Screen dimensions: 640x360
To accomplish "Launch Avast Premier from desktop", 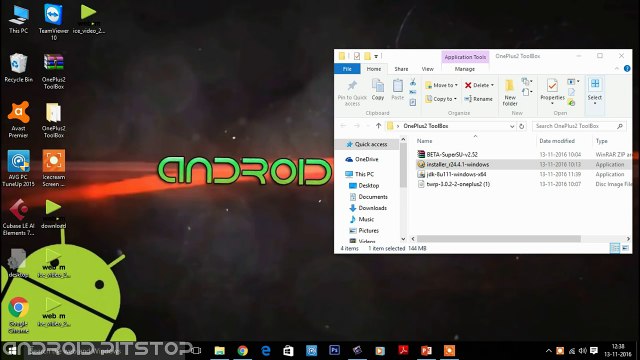I will (18, 120).
